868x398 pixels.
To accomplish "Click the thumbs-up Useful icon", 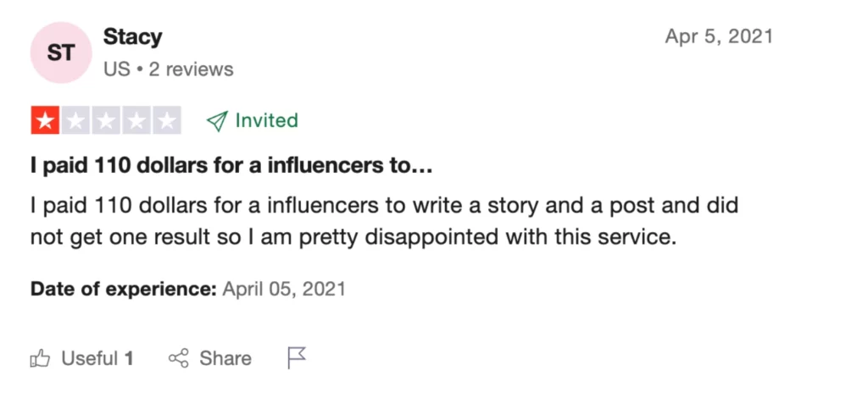I will click(x=40, y=358).
